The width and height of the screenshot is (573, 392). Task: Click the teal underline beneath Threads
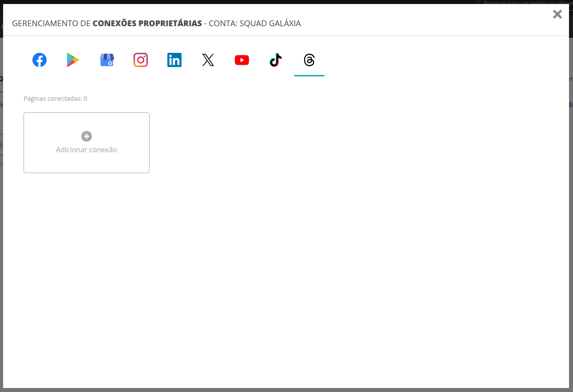click(x=309, y=75)
